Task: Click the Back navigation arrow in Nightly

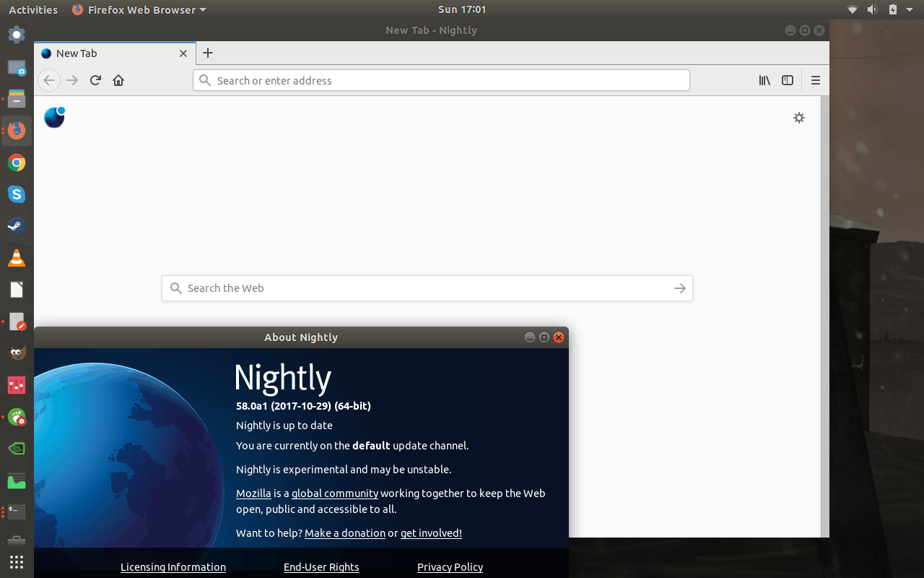Action: pos(49,80)
